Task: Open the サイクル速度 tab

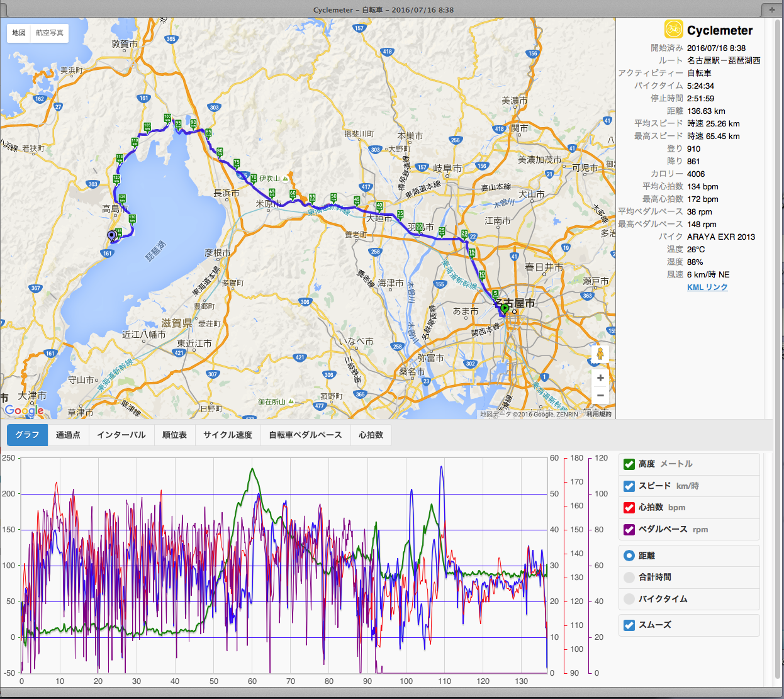Action: click(228, 435)
